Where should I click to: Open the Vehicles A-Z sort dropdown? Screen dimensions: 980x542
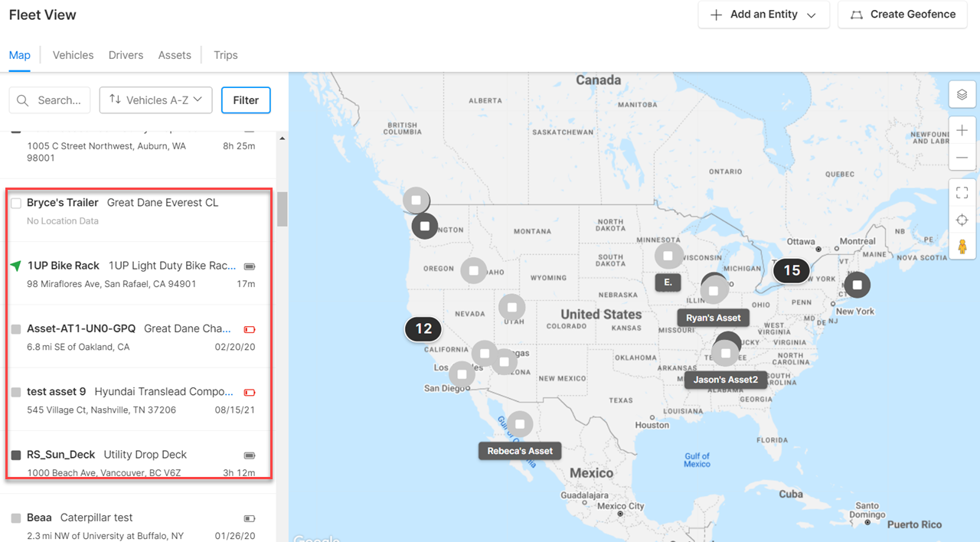[155, 100]
